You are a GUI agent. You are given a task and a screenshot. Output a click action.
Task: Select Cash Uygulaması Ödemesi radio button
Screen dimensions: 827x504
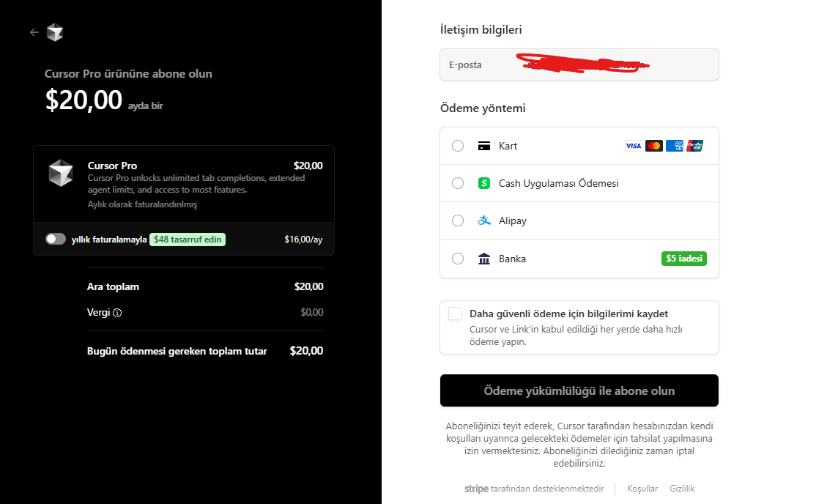(x=458, y=183)
